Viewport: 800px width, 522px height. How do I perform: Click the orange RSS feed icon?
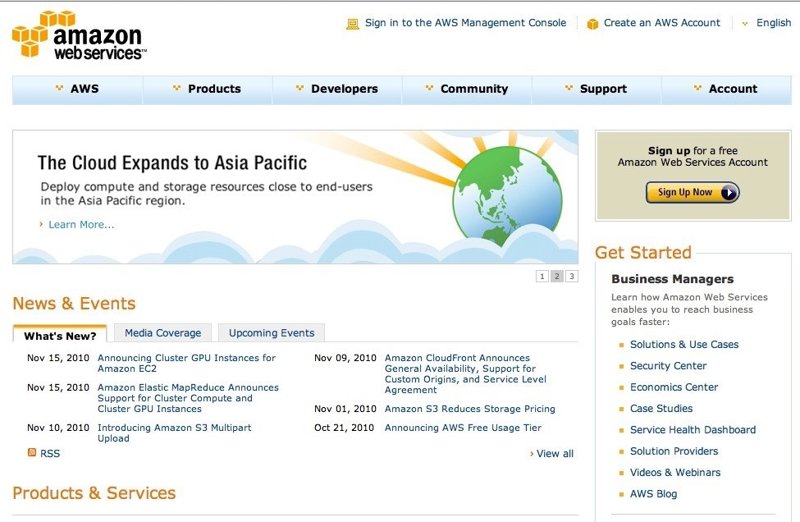pos(32,453)
